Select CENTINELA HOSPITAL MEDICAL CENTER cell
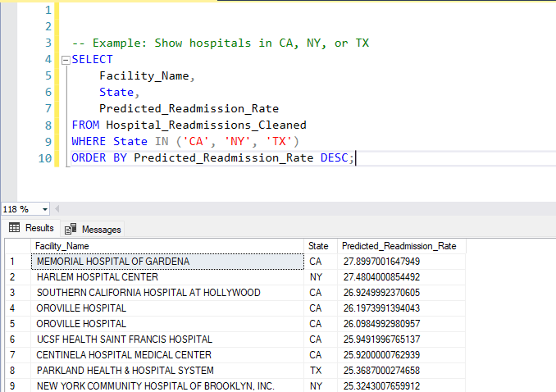The height and width of the screenshot is (392, 556). (167, 355)
